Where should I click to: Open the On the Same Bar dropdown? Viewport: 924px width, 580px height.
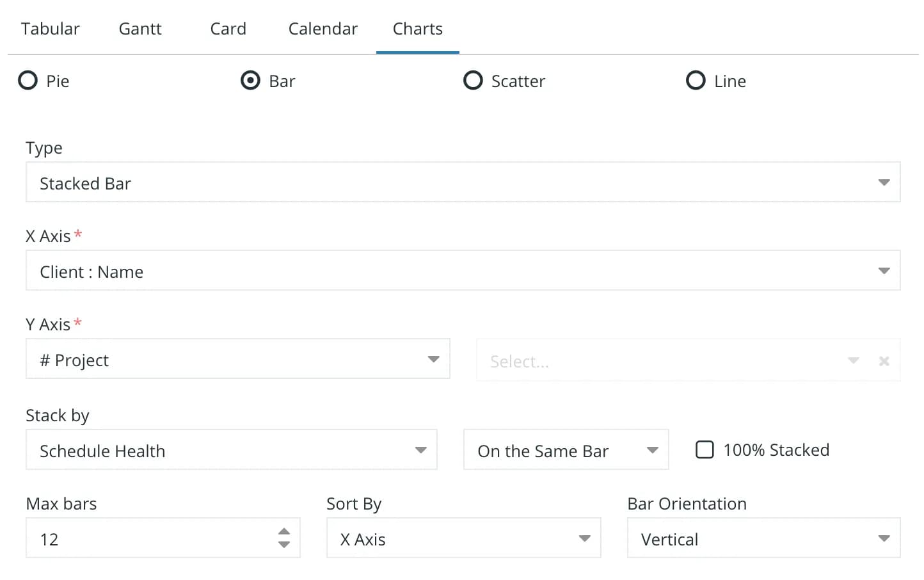pyautogui.click(x=566, y=449)
